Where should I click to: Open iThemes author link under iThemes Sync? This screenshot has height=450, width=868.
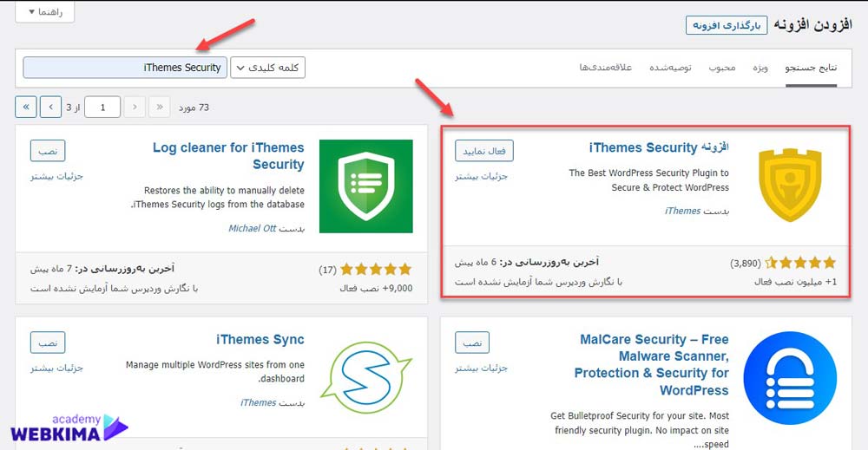[x=258, y=403]
